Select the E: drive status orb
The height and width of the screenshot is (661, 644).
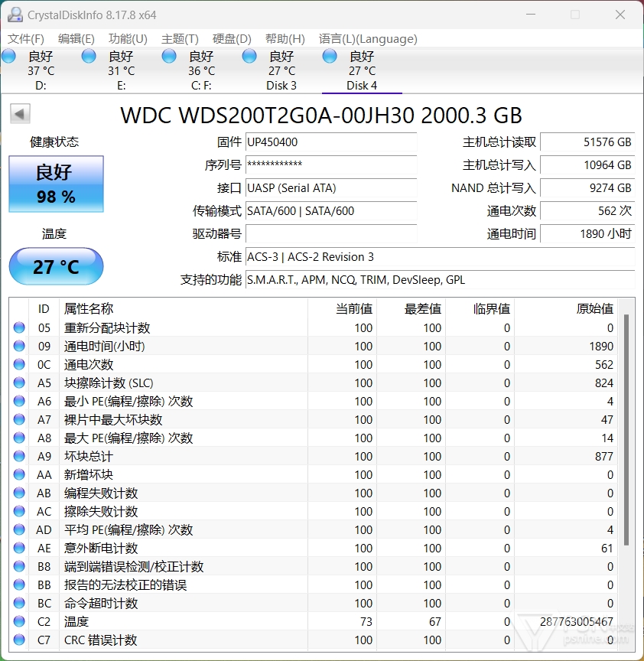click(x=89, y=56)
